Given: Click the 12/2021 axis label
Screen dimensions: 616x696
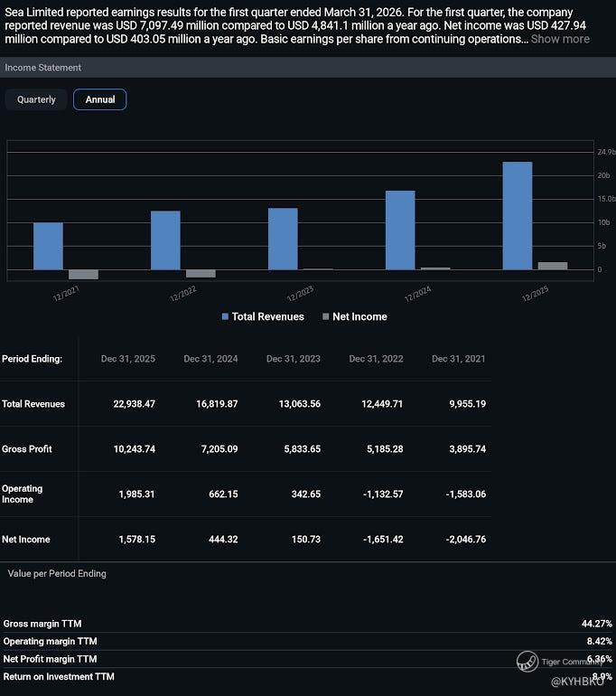Looking at the screenshot, I should click(66, 294).
